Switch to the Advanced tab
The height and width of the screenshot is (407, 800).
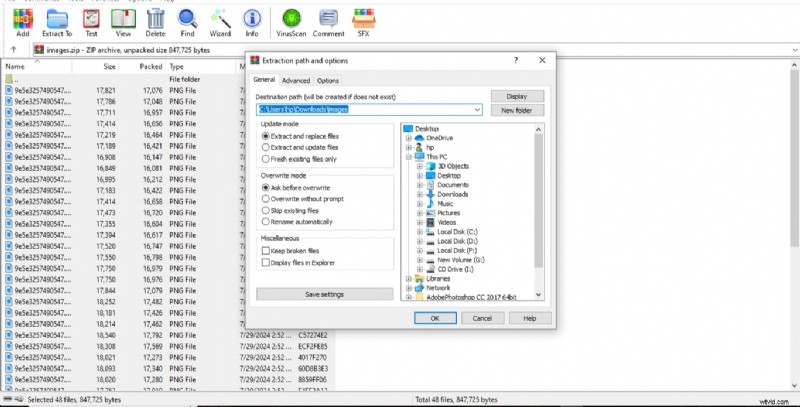pos(296,80)
